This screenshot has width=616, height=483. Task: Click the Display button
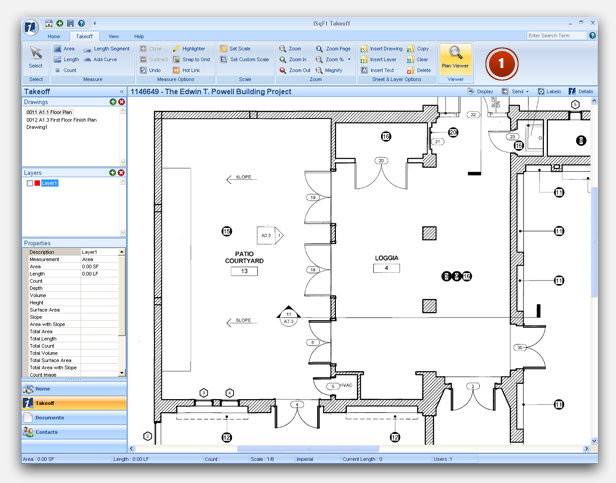pos(480,91)
